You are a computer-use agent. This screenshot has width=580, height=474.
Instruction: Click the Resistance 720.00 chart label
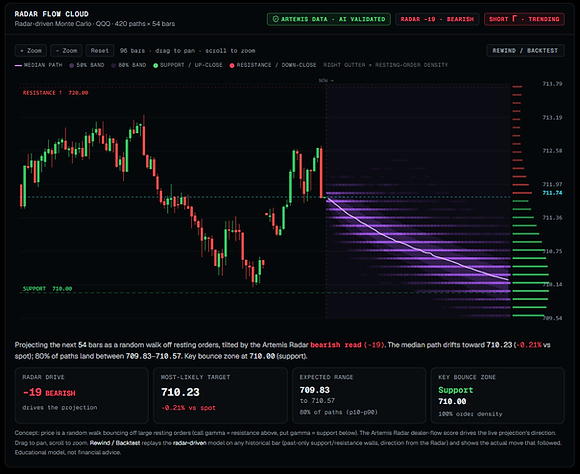tap(55, 93)
